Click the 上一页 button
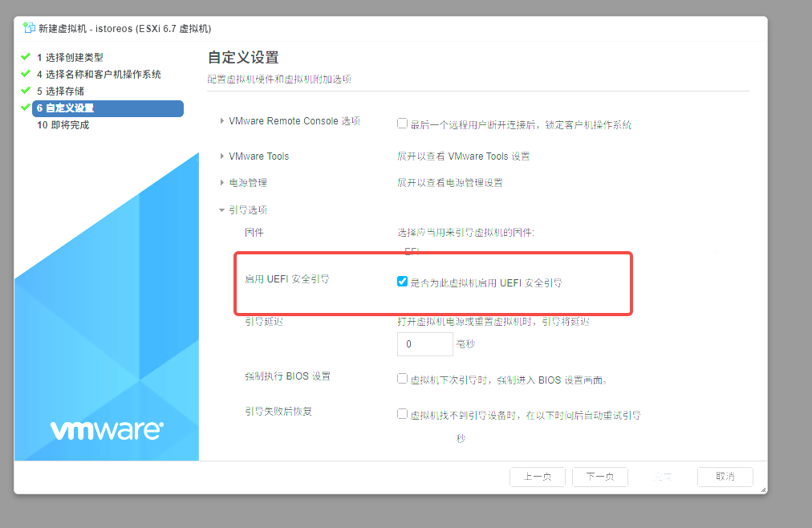This screenshot has width=812, height=528. click(x=537, y=476)
